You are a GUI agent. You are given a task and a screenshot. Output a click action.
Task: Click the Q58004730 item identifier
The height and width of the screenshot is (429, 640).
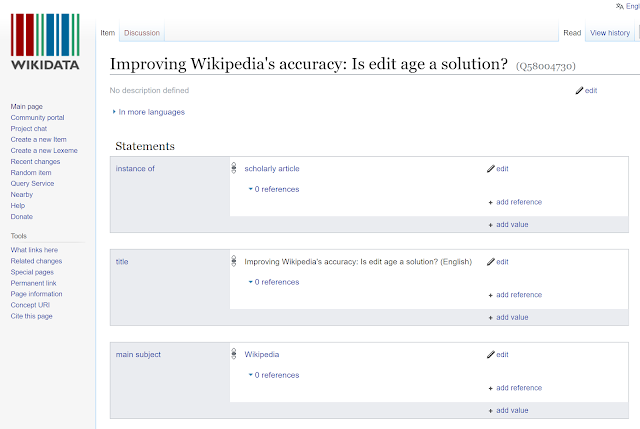click(x=546, y=66)
